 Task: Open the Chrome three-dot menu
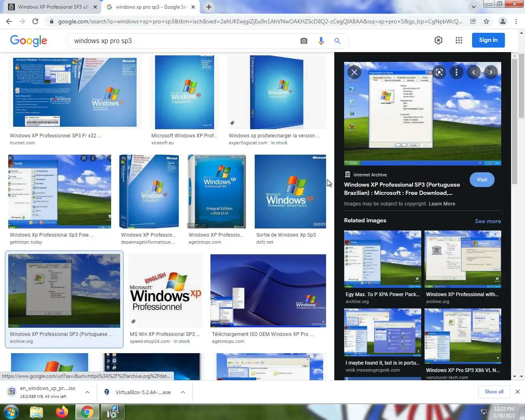(x=516, y=21)
